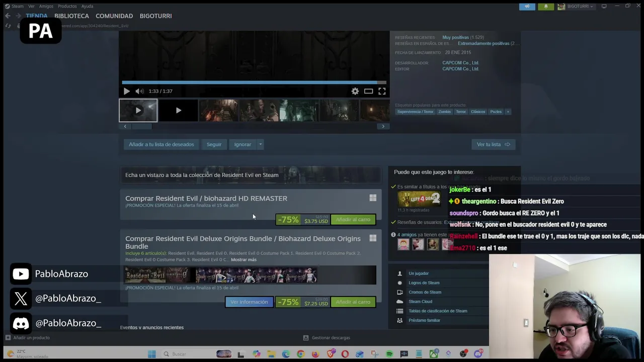
Task: Expand the Ignorar options dropdown arrow
Action: point(260,144)
